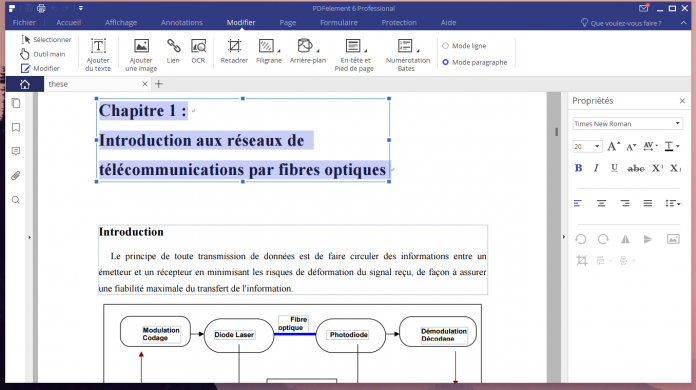Screen dimensions: 696x390
Task: Click the vertical document scrollbar
Action: 556,132
